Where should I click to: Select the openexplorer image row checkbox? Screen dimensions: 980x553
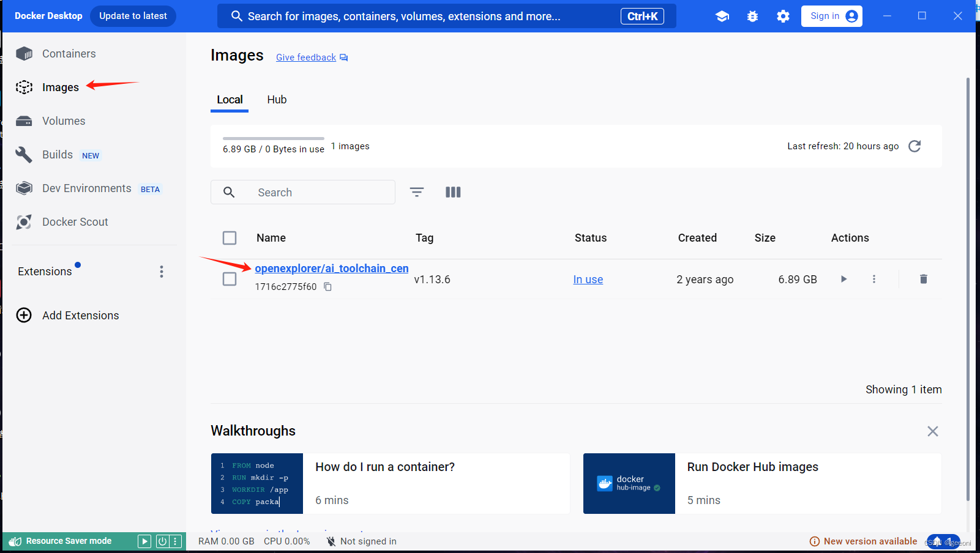point(230,279)
